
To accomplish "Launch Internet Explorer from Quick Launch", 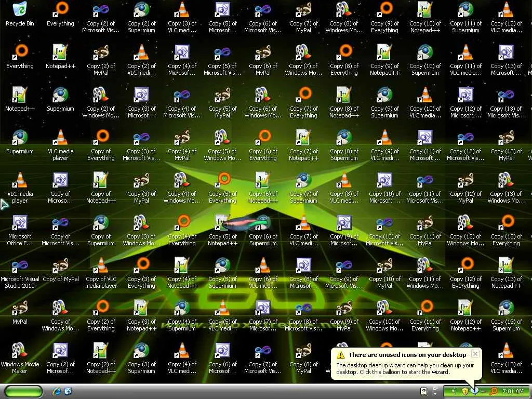I will 56,391.
